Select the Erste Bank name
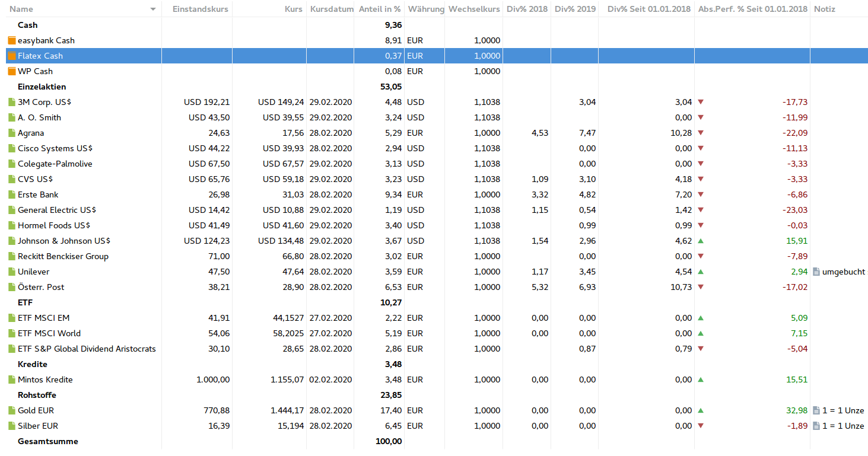Viewport: 868px width, 456px height. pyautogui.click(x=38, y=194)
